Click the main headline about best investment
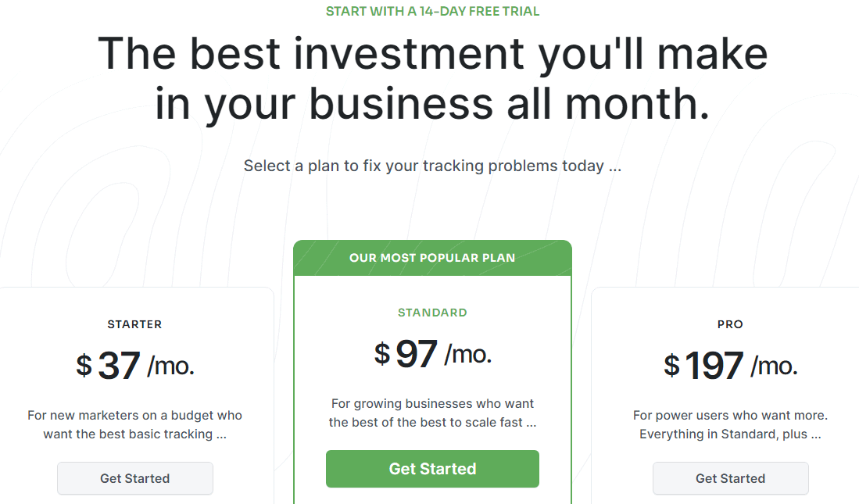The image size is (859, 504). (x=432, y=78)
